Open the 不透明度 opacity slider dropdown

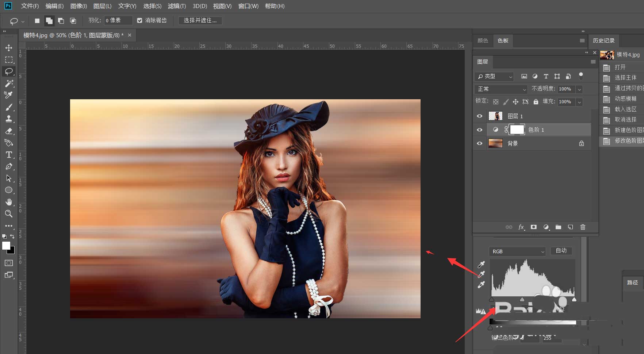579,89
